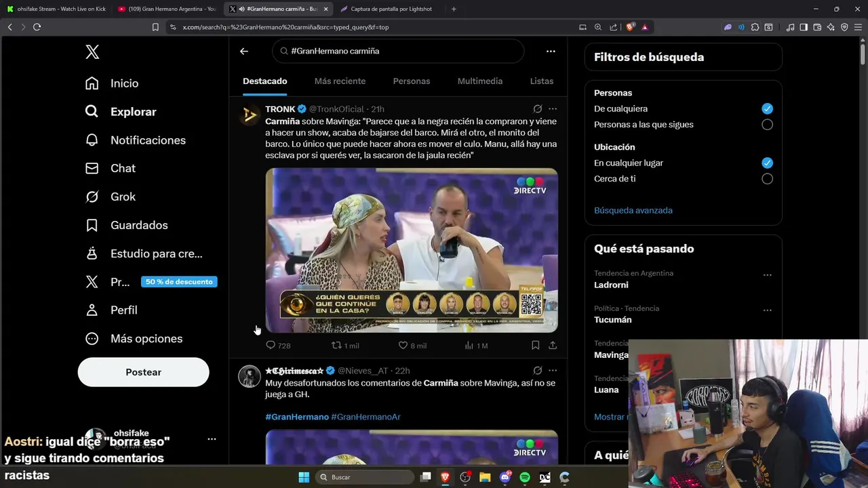Switch to Destacado tab
868x488 pixels.
pos(265,81)
